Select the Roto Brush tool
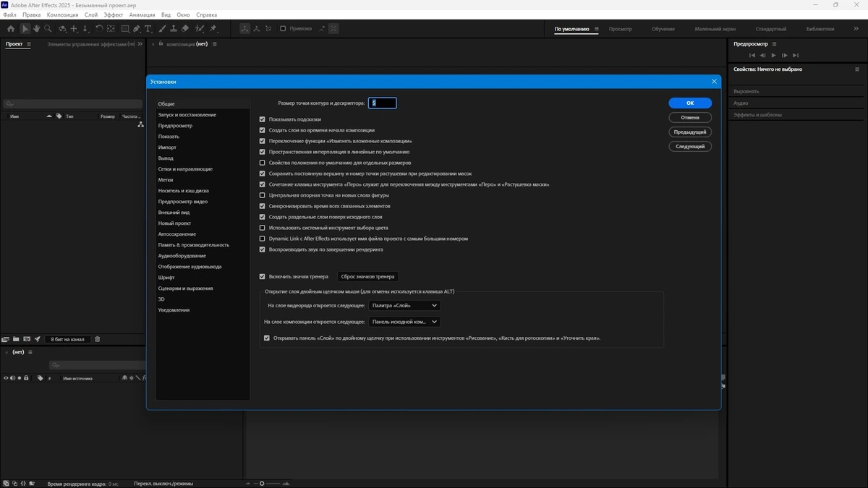This screenshot has width=868, height=488. 200,29
